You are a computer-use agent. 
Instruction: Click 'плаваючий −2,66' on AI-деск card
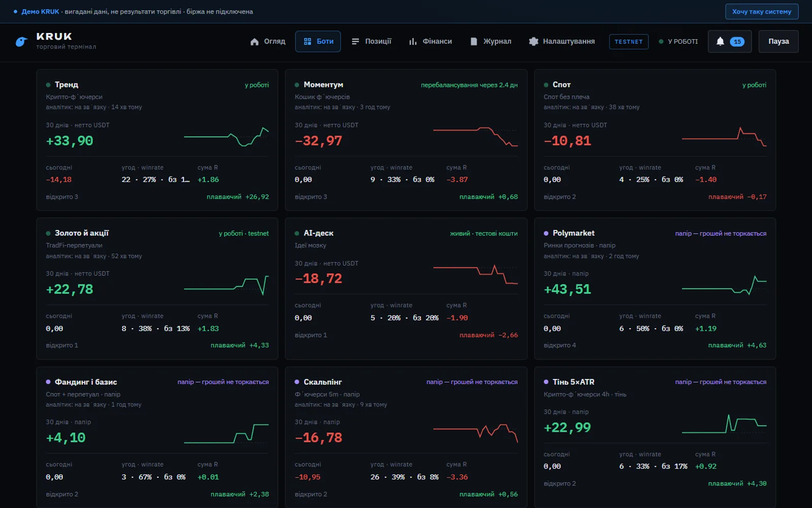[x=488, y=335]
